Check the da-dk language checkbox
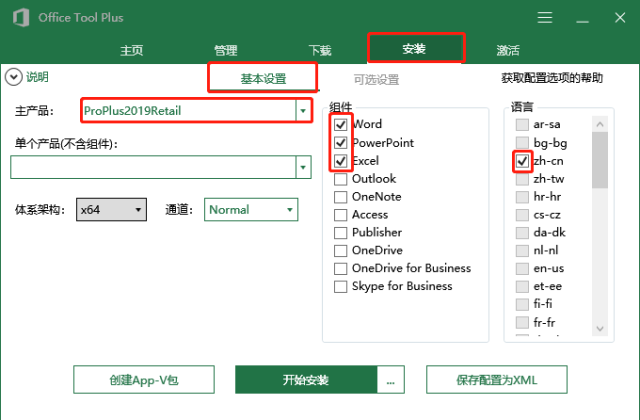 point(522,233)
